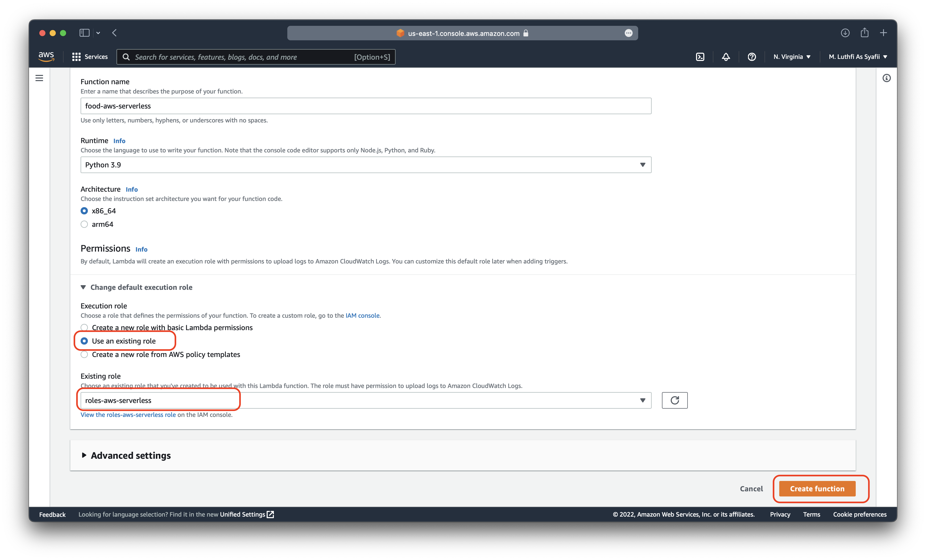926x560 pixels.
Task: Choose Use an existing role
Action: click(84, 341)
